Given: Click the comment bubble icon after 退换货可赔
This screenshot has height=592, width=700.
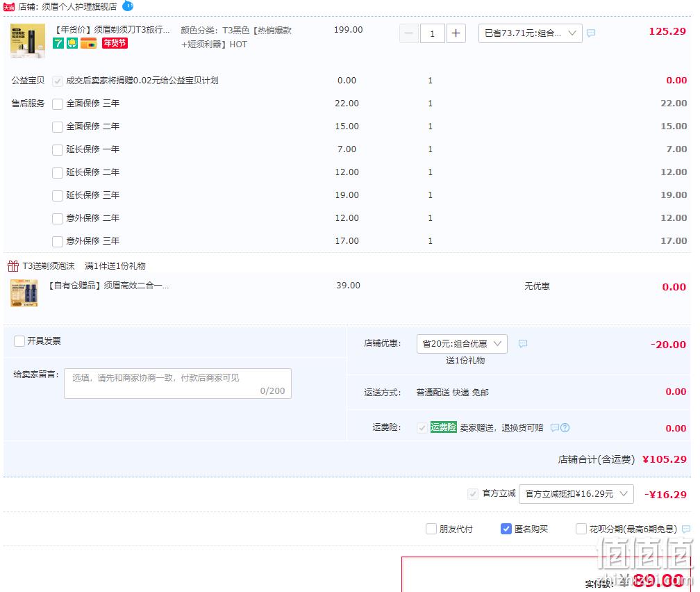Looking at the screenshot, I should coord(554,427).
